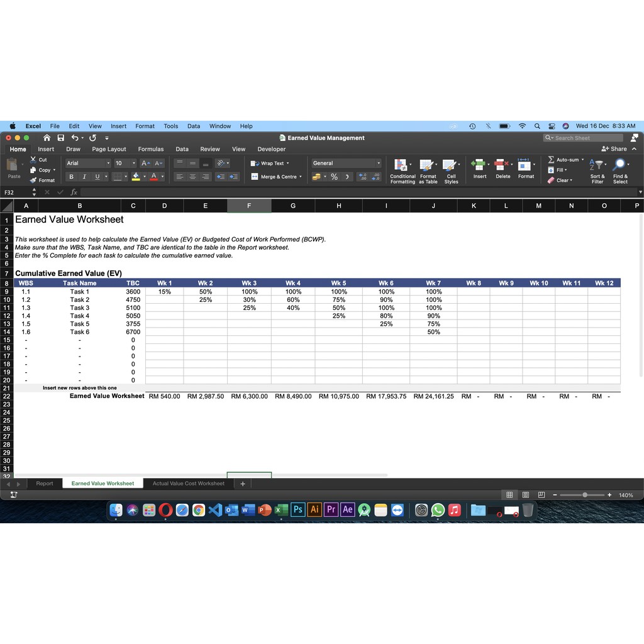Apply percent style with the % icon
This screenshot has height=644, width=644.
coord(334,177)
